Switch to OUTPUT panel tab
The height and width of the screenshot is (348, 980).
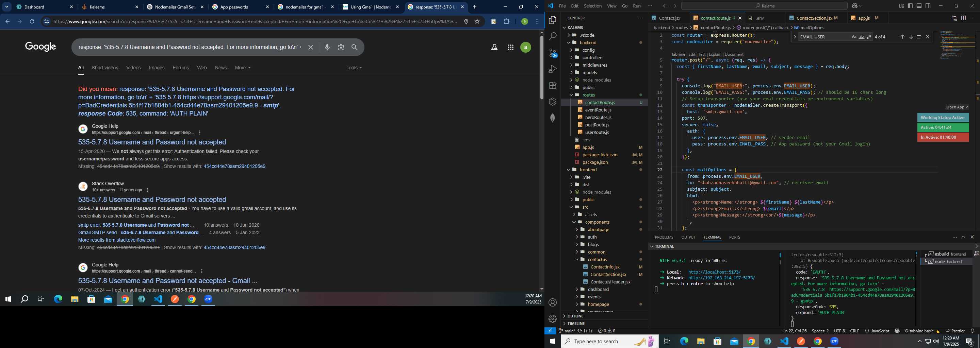(688, 237)
